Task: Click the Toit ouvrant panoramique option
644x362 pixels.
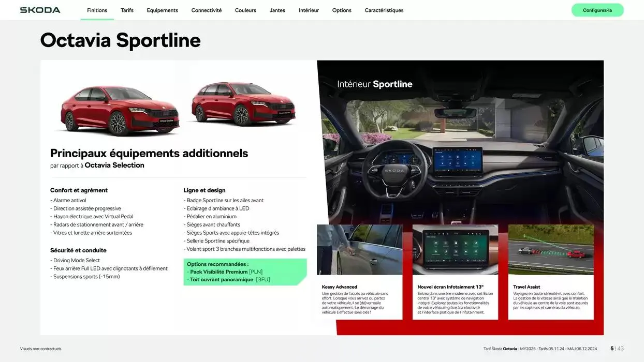Action: tap(228, 280)
